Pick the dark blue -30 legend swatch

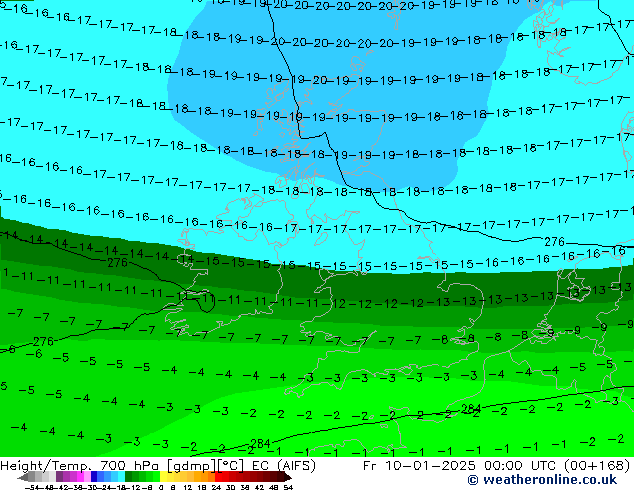pos(94,477)
